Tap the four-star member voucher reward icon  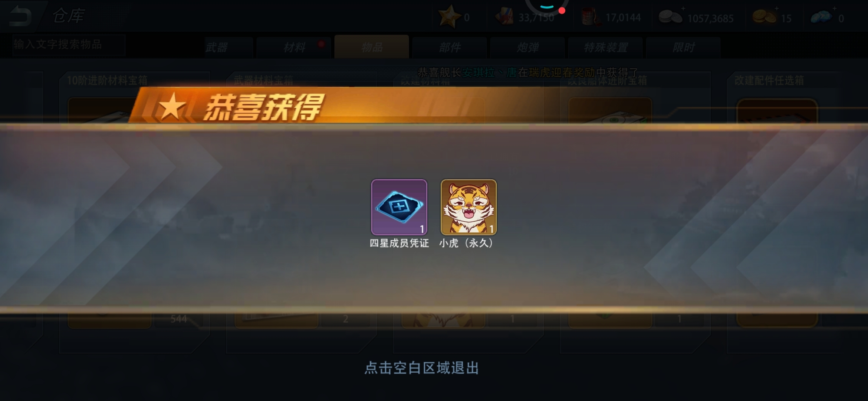point(399,207)
